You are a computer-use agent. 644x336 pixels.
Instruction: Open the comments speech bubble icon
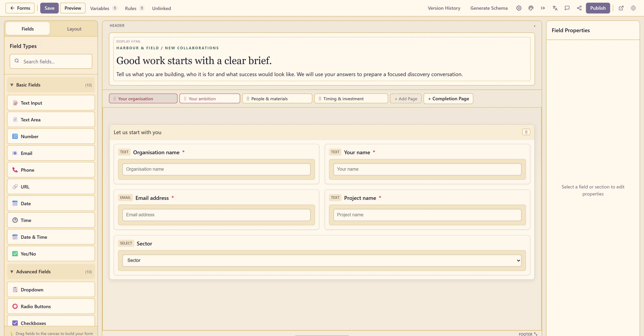pyautogui.click(x=567, y=8)
